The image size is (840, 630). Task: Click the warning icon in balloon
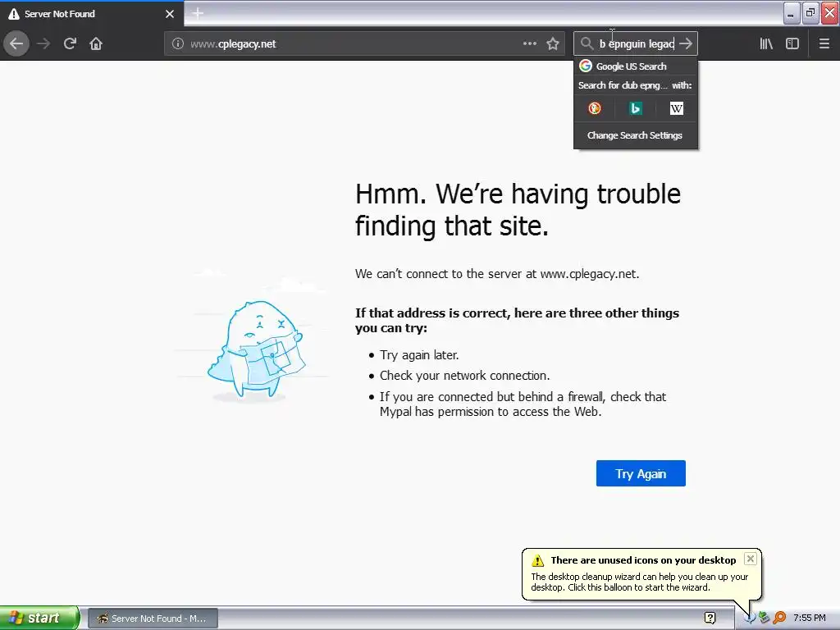click(x=537, y=560)
